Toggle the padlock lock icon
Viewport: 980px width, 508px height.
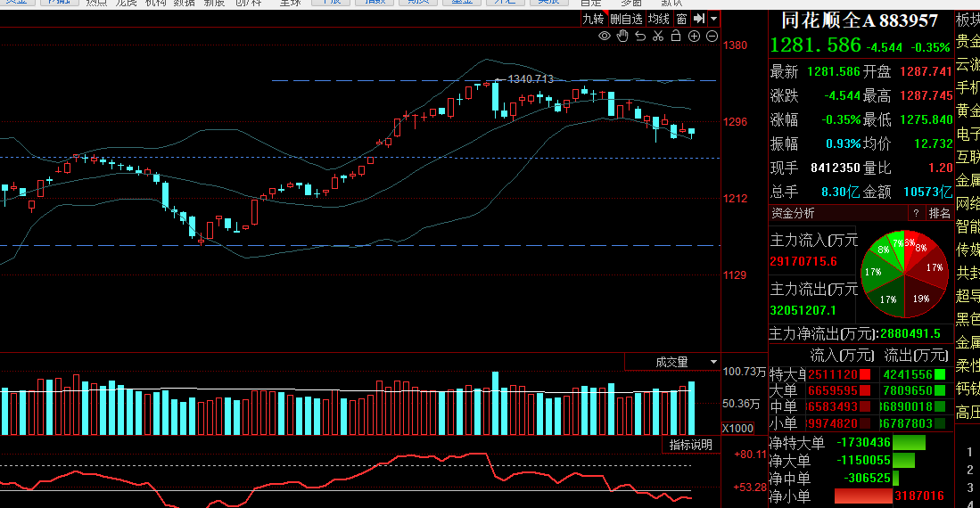pyautogui.click(x=676, y=36)
